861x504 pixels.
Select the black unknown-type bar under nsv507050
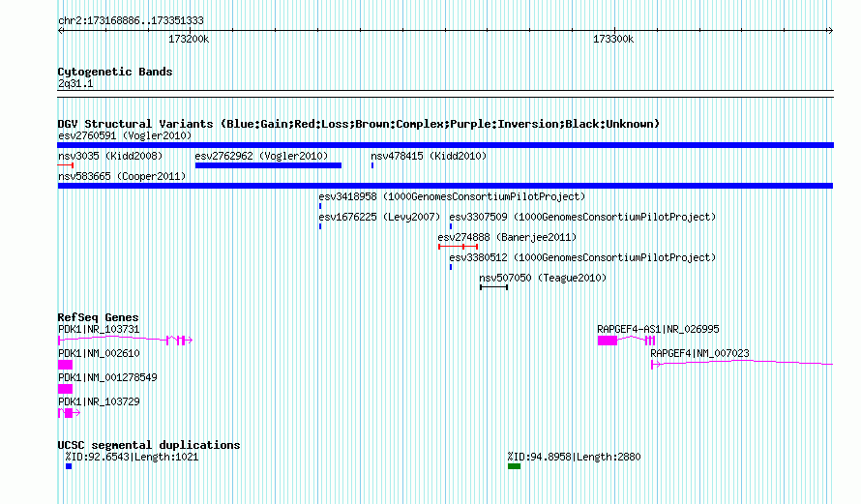pos(493,287)
